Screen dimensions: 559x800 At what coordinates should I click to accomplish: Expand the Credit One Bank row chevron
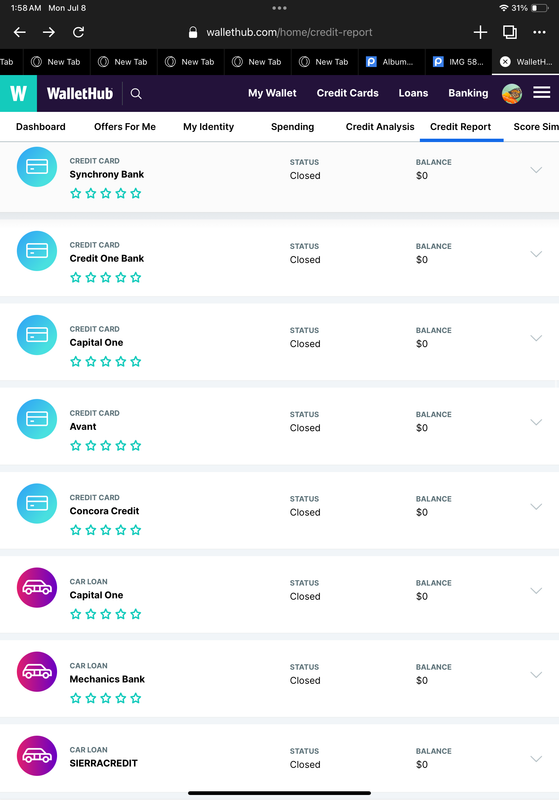pyautogui.click(x=536, y=254)
